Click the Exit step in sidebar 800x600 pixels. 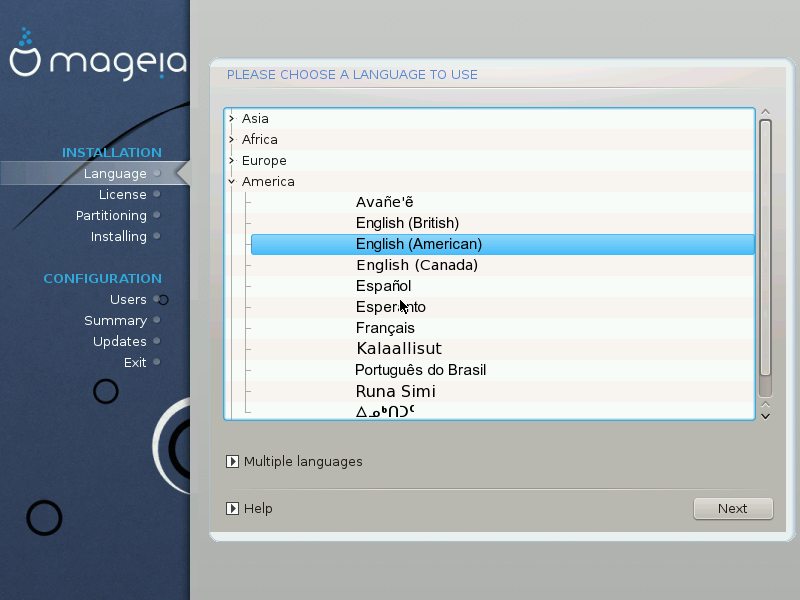pos(135,362)
